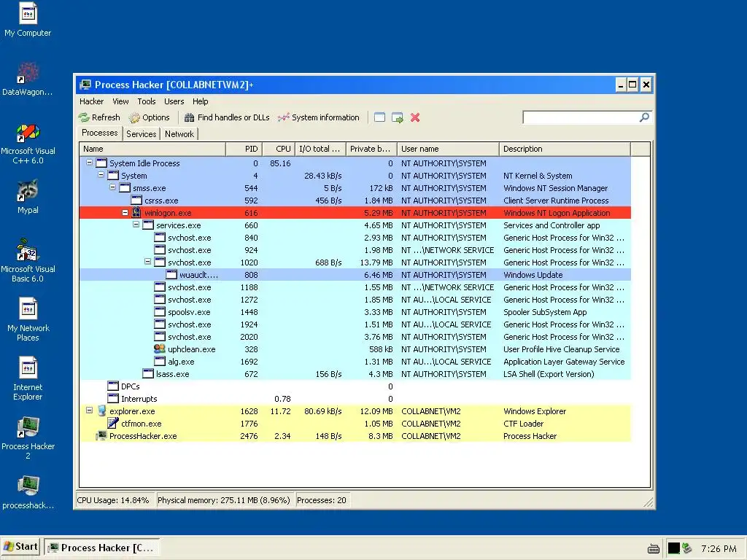Image resolution: width=747 pixels, height=560 pixels.
Task: Select uphclean.exe process icon
Action: 160,349
